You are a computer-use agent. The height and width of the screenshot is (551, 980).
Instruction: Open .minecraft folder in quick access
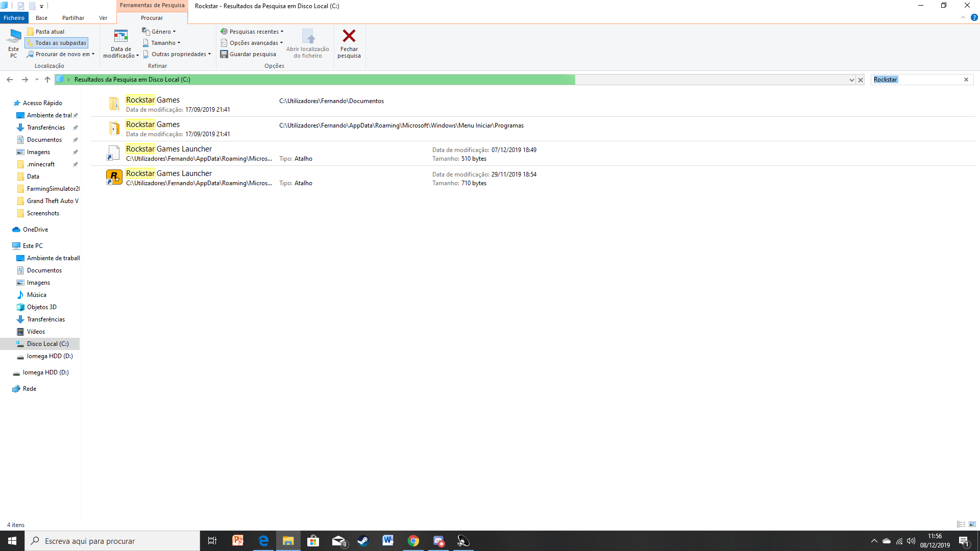41,164
